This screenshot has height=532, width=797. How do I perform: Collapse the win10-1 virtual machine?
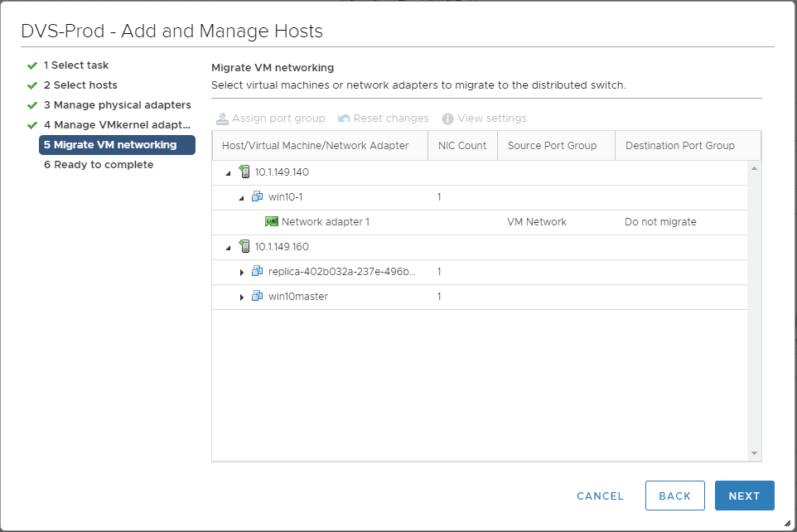[x=241, y=196]
